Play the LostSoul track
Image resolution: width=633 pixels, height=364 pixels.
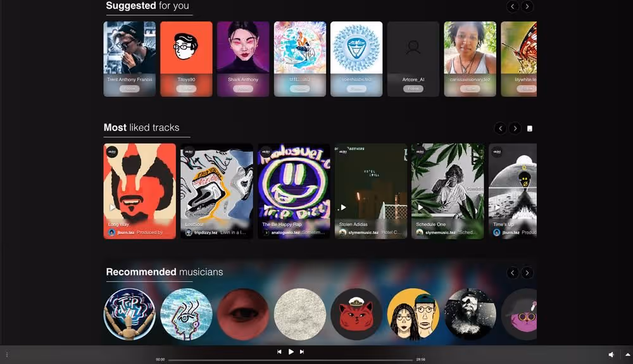click(x=189, y=208)
